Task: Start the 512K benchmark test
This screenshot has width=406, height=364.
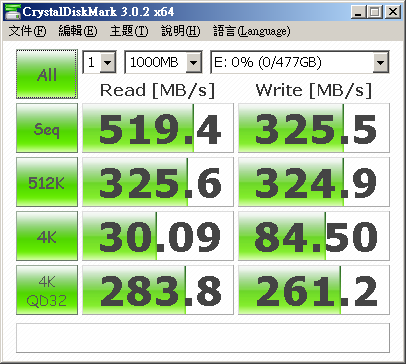Action: (x=47, y=182)
